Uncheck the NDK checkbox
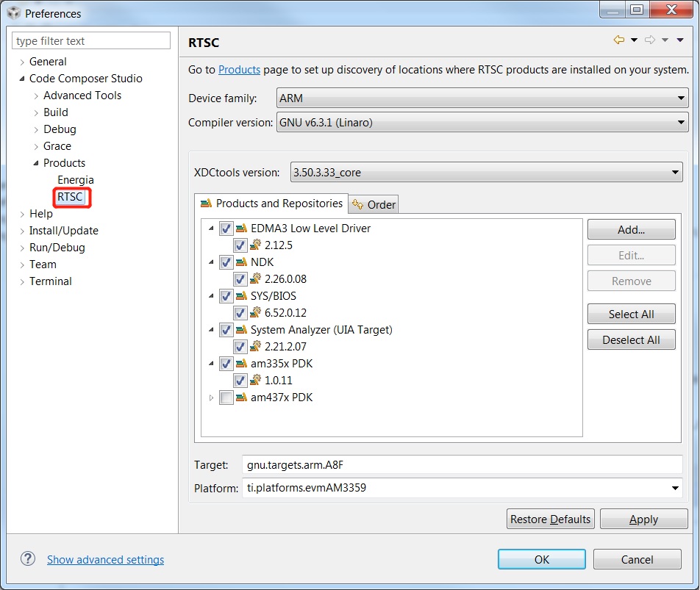700x590 pixels. point(226,262)
